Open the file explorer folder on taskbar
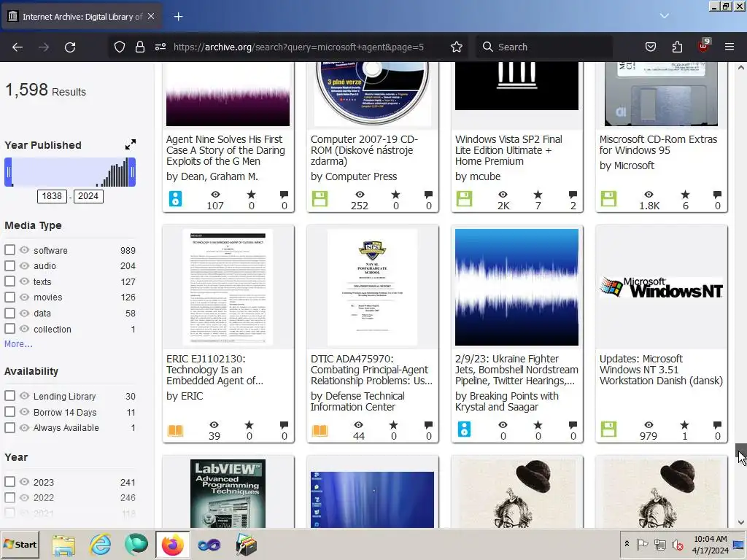The width and height of the screenshot is (747, 560). 64,545
